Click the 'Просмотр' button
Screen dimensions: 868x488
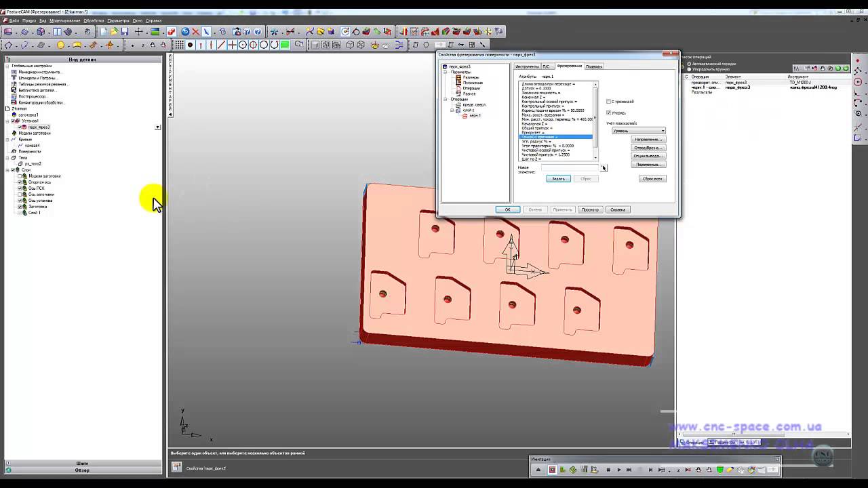(x=590, y=209)
